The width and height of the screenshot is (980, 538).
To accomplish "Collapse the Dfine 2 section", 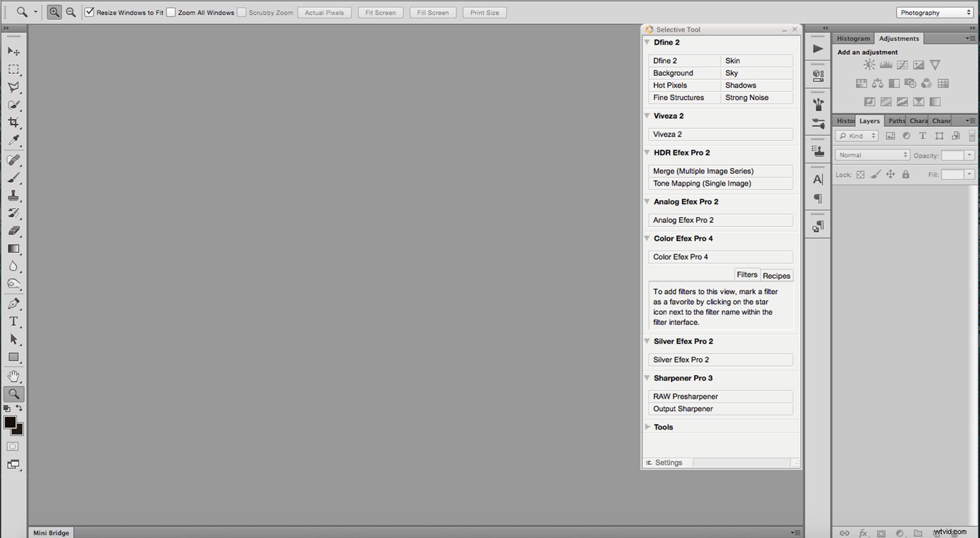I will tap(646, 42).
